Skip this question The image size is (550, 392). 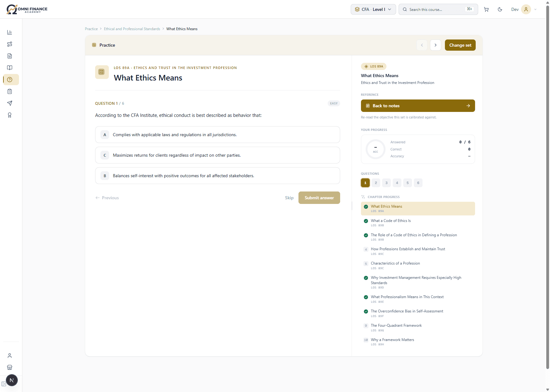tap(289, 198)
